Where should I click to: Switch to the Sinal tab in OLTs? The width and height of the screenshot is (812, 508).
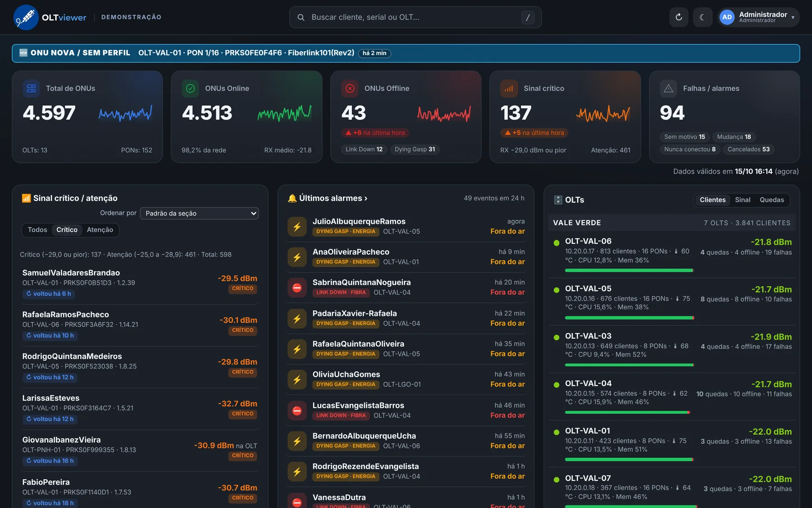[743, 200]
